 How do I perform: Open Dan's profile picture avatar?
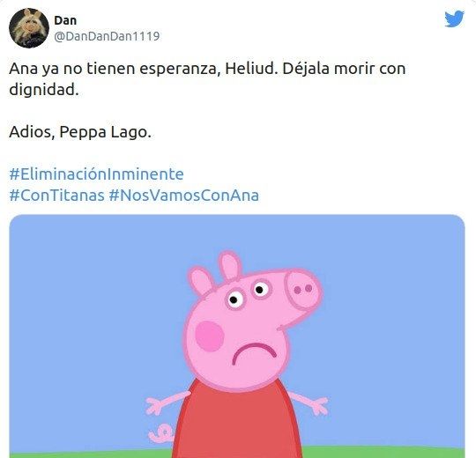pyautogui.click(x=29, y=28)
